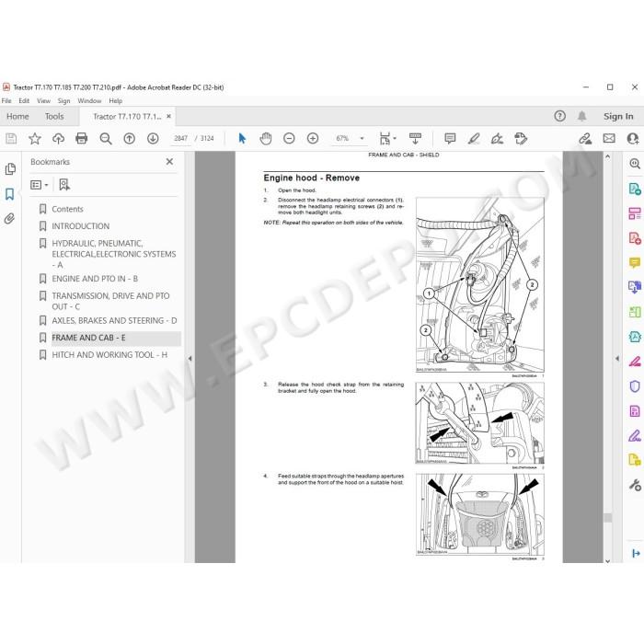Open the Attachments paperclip panel
The image size is (644, 644).
(9, 219)
